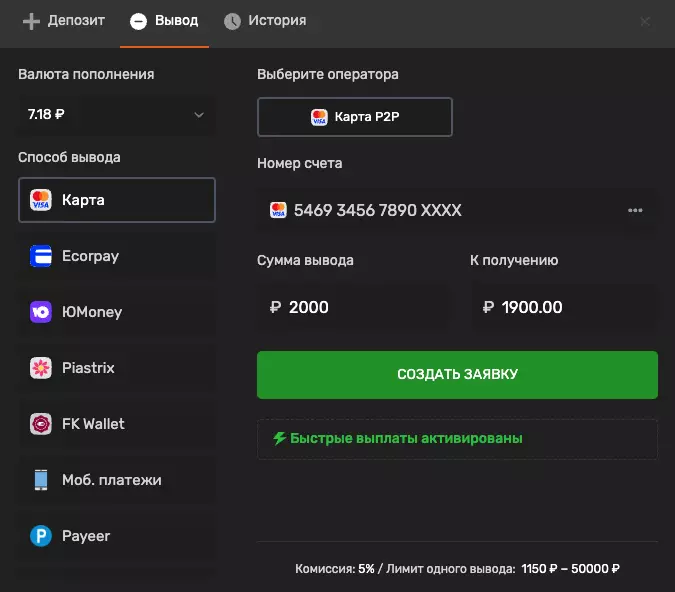Choose the Карта P2P operator
Screen dimensions: 675x592
pos(355,117)
